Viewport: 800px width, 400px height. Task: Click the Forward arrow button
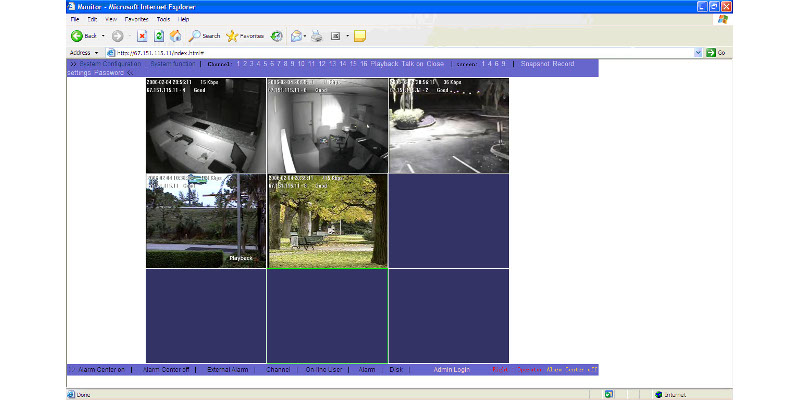[117, 36]
